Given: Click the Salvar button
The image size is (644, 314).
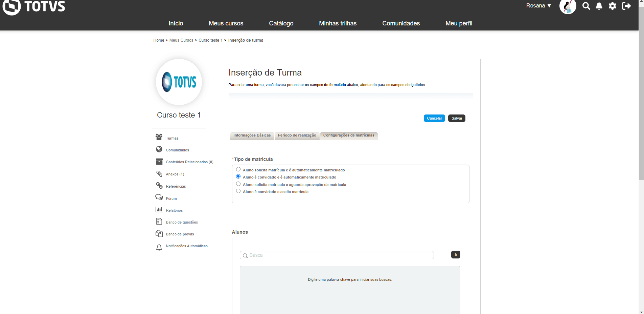Looking at the screenshot, I should 457,118.
